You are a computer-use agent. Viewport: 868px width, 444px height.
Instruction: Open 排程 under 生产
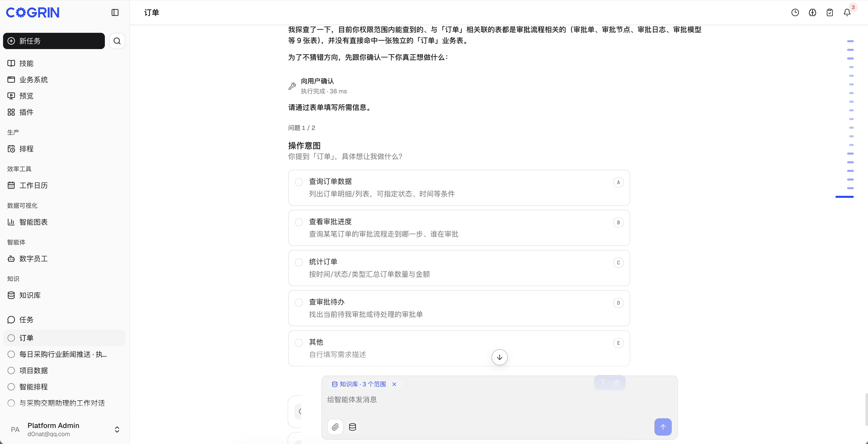tap(64, 149)
